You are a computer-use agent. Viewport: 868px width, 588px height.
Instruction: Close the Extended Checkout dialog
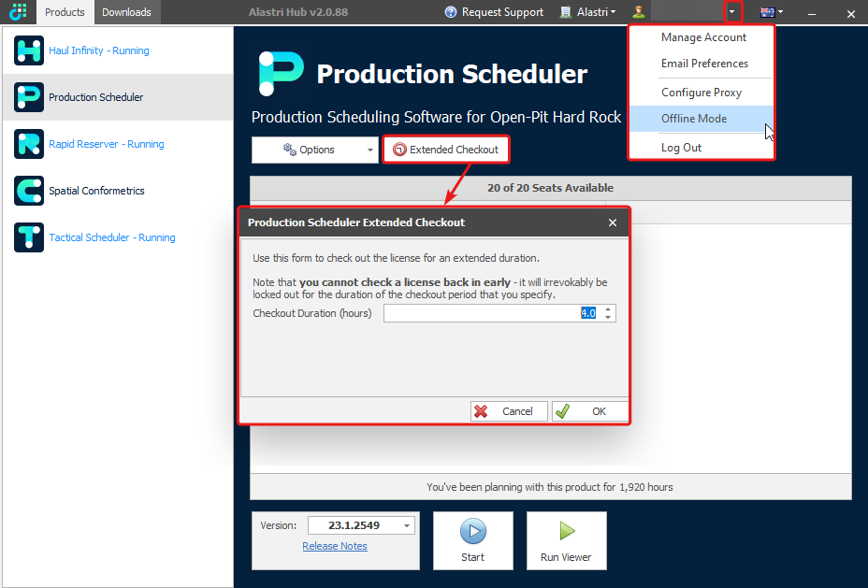pyautogui.click(x=613, y=222)
